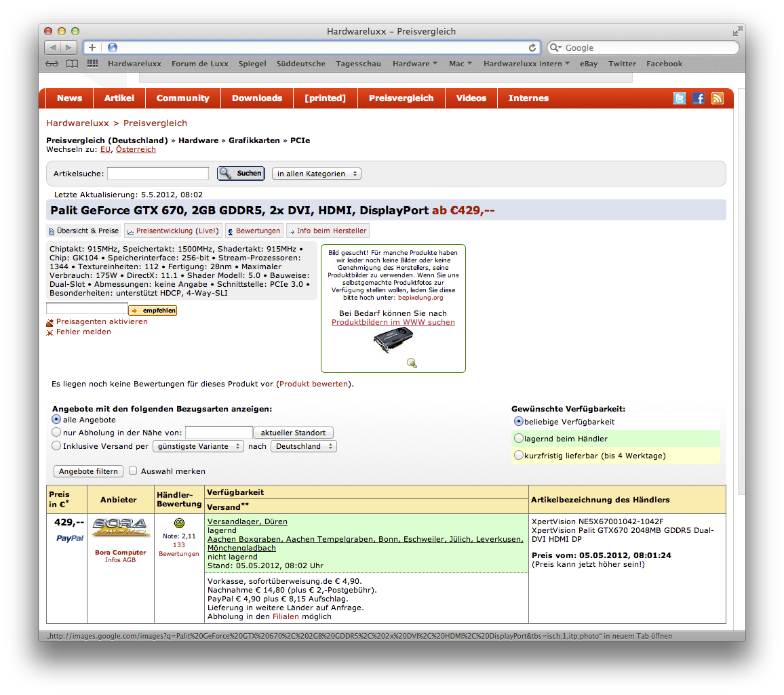Show bookmarks with the open book icon
The width and height of the screenshot is (784, 695).
point(73,64)
